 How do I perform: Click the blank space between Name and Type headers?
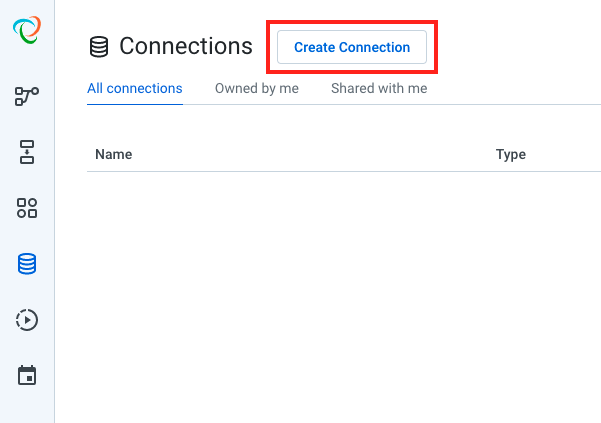pos(314,154)
